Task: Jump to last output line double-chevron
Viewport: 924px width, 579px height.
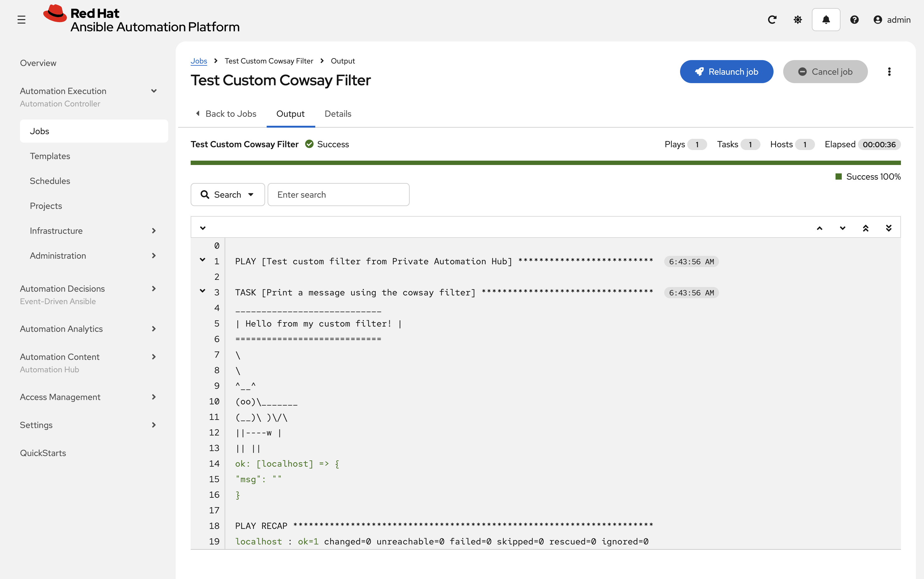Action: click(x=888, y=228)
